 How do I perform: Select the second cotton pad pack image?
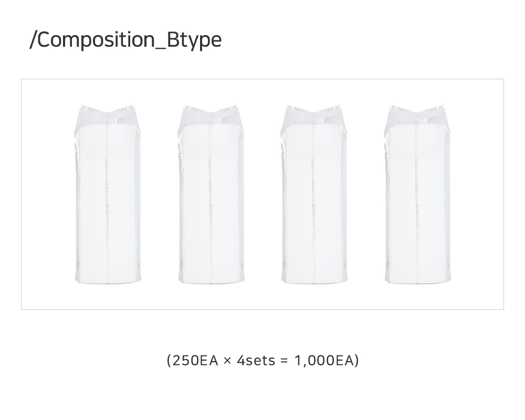tap(211, 194)
